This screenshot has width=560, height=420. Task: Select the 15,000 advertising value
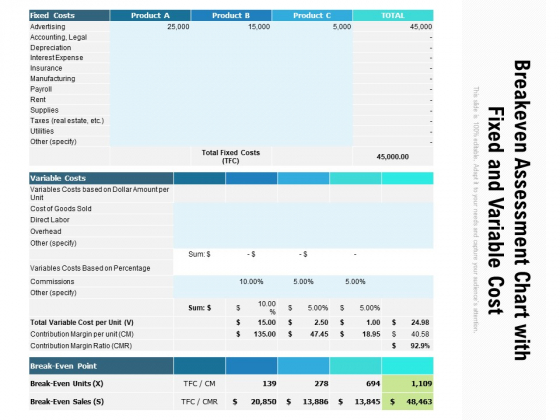click(259, 27)
